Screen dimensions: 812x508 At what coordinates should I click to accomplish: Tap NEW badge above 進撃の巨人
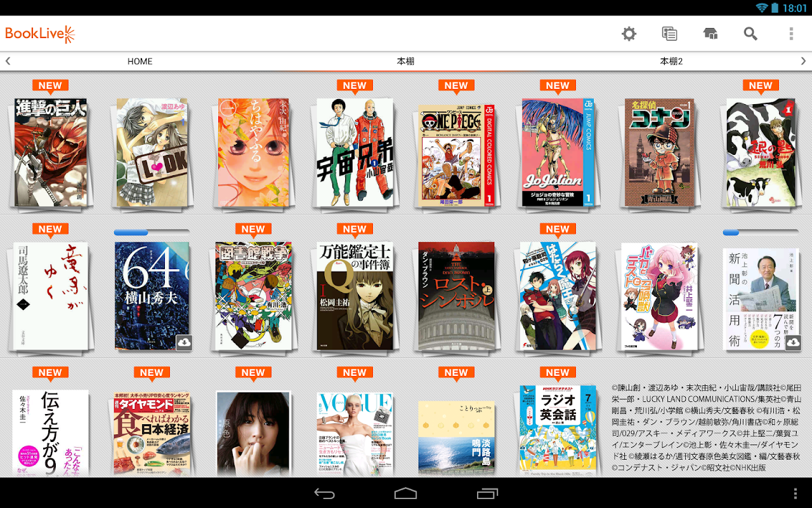coord(50,86)
